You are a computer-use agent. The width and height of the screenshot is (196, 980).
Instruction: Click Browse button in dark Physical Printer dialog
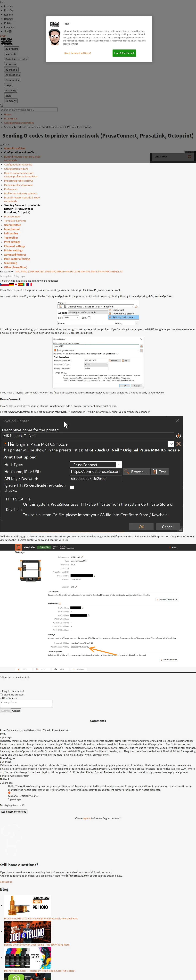point(136,472)
